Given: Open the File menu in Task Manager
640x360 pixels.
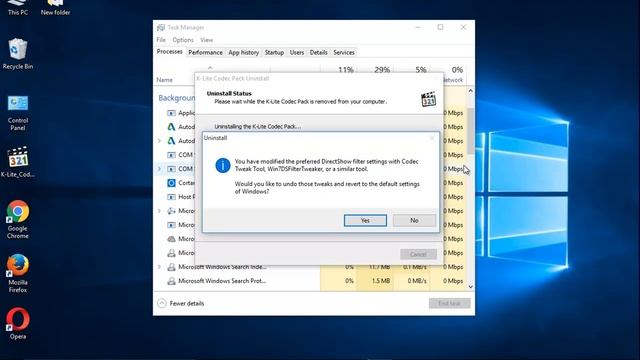Looking at the screenshot, I should pos(161,40).
